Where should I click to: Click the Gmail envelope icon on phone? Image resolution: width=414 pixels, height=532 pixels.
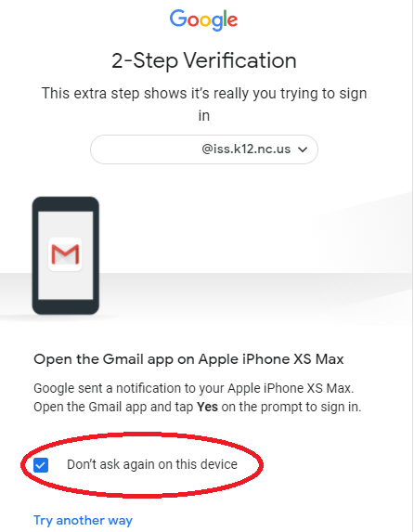pos(65,254)
